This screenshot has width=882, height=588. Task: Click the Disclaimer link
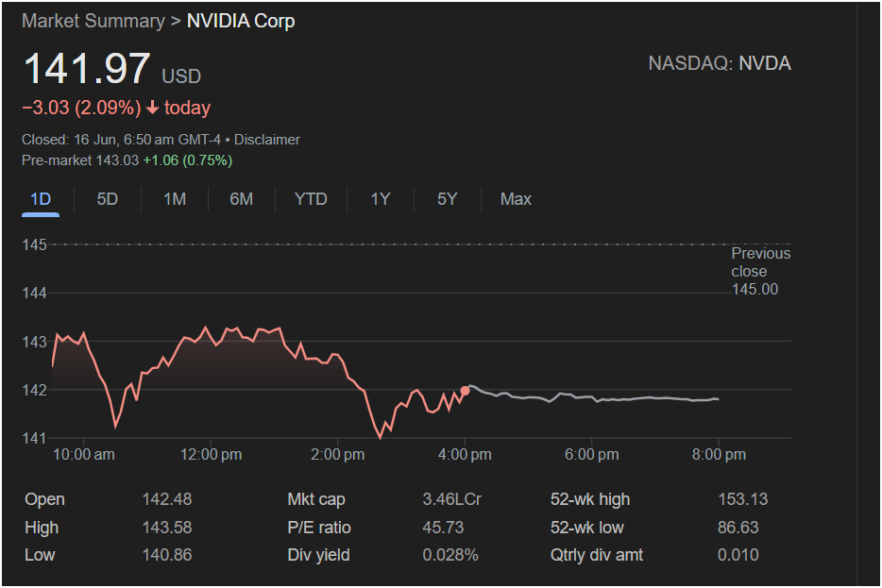[266, 140]
